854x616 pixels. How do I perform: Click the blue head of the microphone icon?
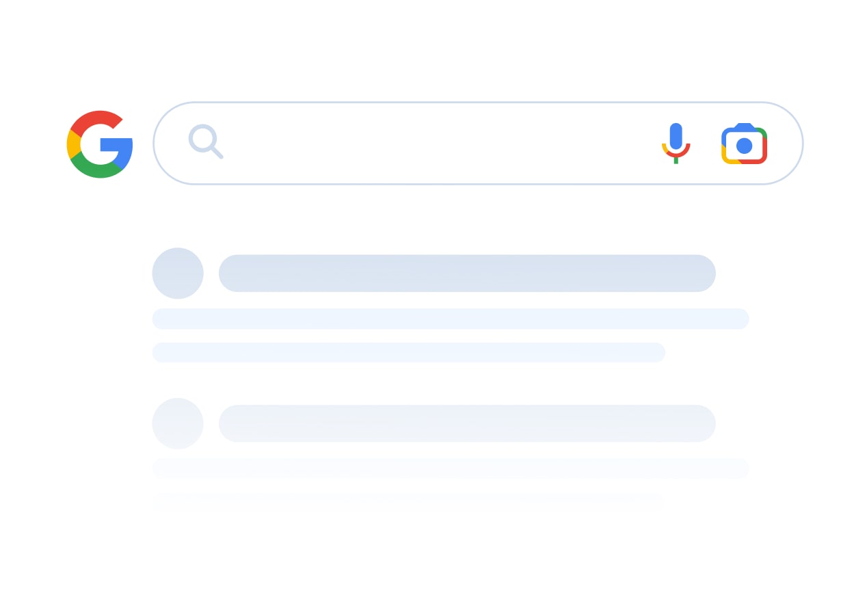tap(676, 136)
